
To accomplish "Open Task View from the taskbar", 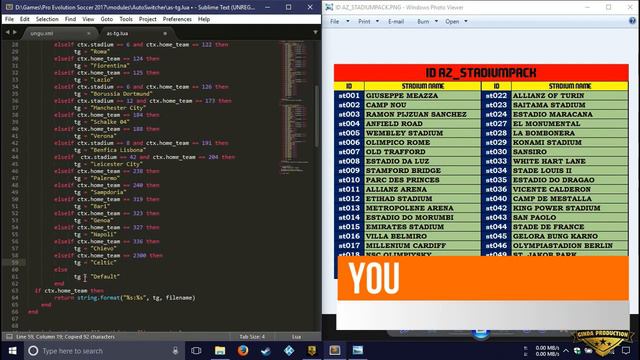I will tap(196, 351).
